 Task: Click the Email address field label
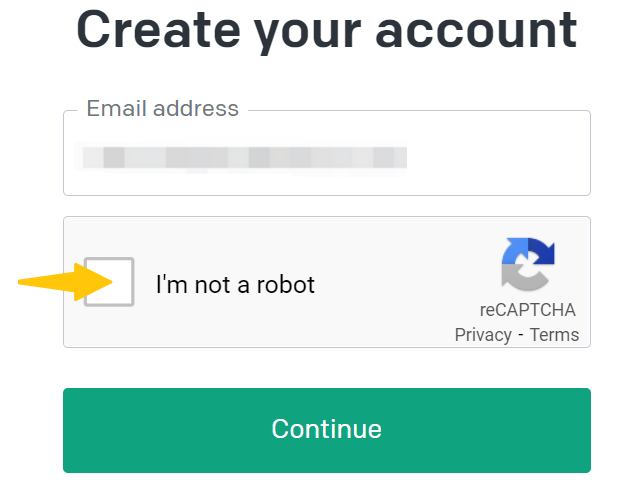162,108
